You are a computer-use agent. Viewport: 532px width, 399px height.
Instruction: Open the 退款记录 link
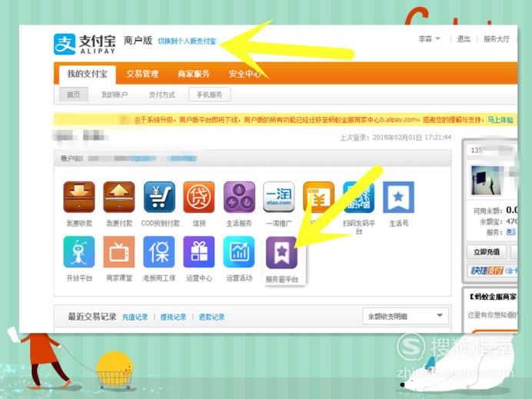tap(211, 318)
